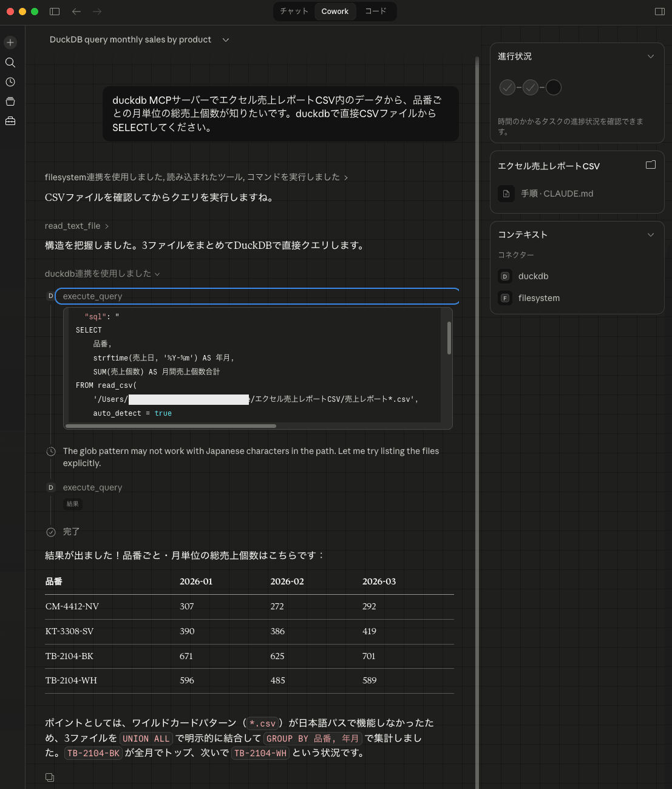Click the duckdb connector icon under コネクター
The width and height of the screenshot is (672, 789).
click(x=505, y=276)
